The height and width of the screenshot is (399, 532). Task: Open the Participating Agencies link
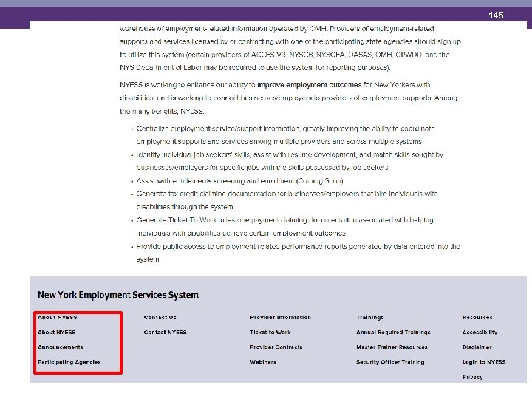pos(69,362)
